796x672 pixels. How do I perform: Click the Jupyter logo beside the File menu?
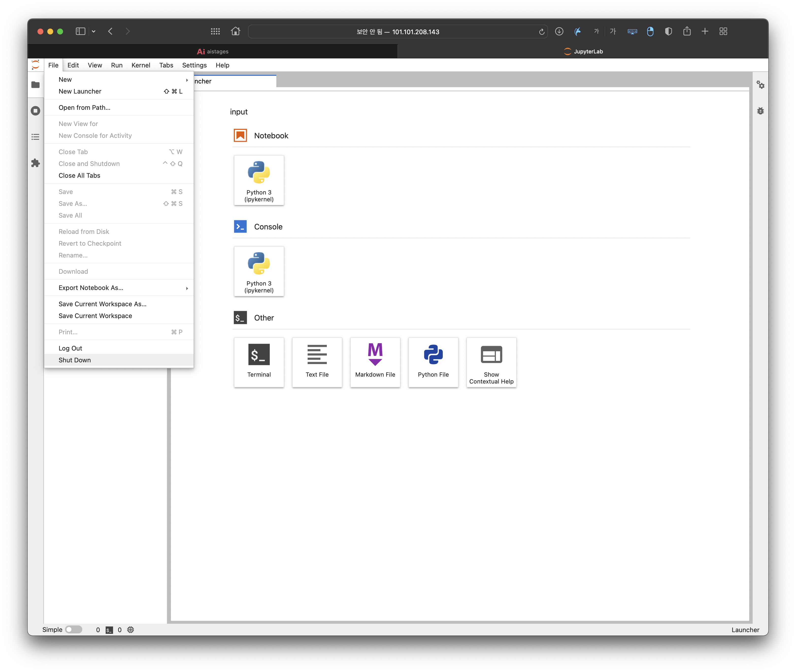35,65
